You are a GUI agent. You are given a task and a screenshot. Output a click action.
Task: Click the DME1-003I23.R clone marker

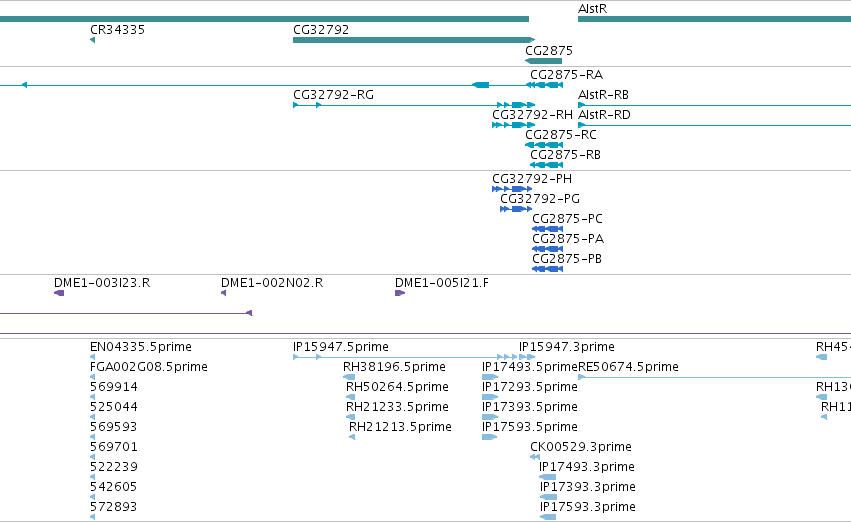[59, 293]
